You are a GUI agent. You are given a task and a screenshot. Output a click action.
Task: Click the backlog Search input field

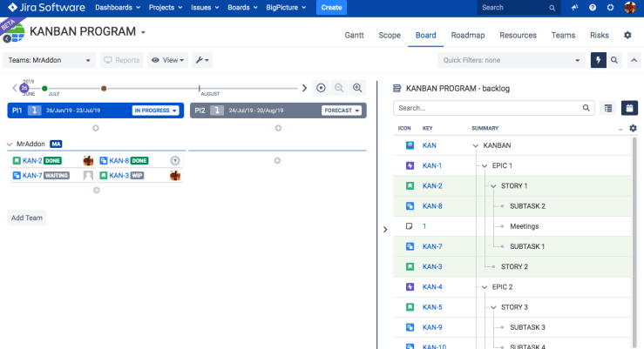[487, 108]
